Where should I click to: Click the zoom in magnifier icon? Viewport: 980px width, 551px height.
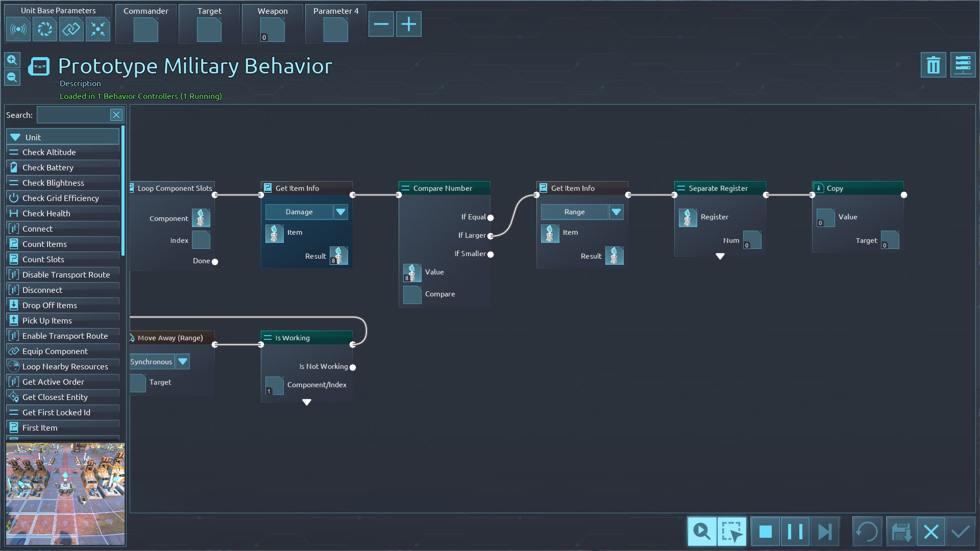pos(12,60)
